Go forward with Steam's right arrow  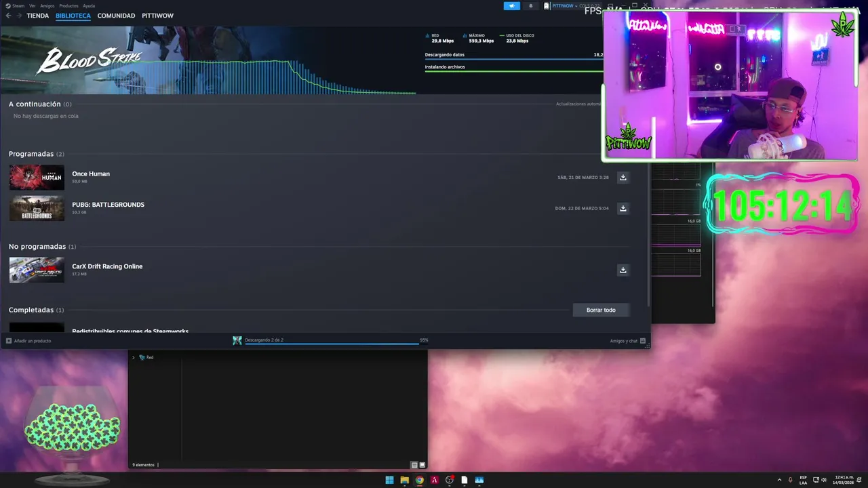pos(19,16)
